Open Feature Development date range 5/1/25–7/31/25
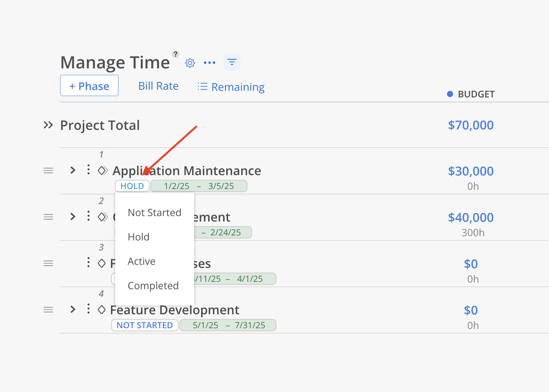 click(x=228, y=325)
